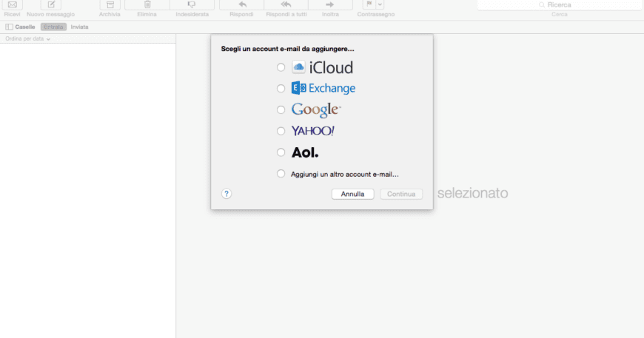Click the Rispondi reply arrow
Screen dimensions: 644x338
242,5
